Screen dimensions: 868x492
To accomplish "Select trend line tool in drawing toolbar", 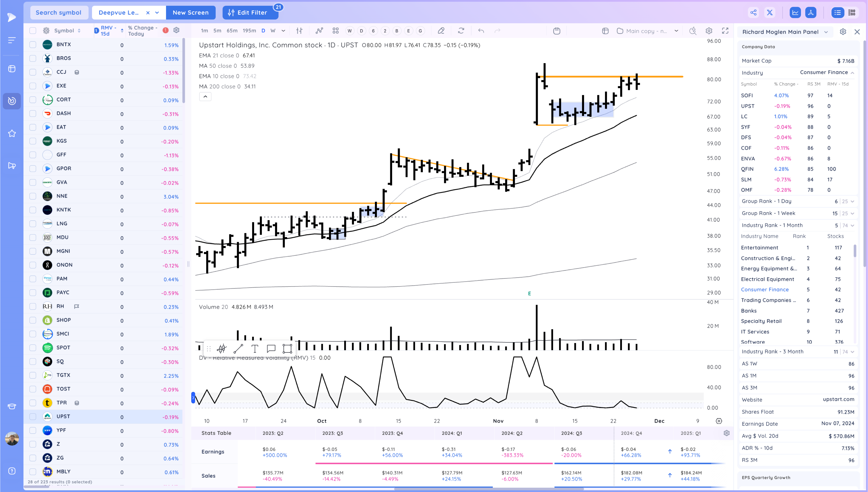I will point(238,348).
